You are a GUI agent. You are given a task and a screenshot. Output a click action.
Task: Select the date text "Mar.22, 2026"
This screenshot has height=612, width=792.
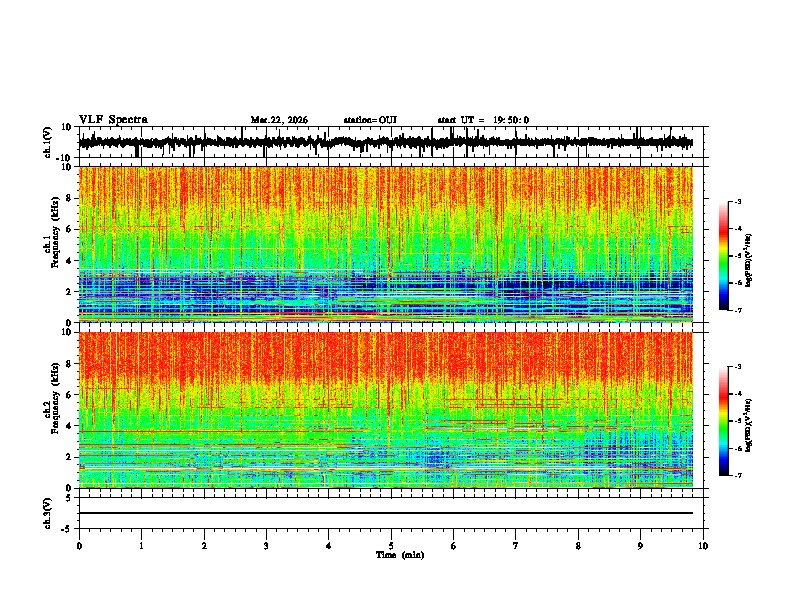279,120
